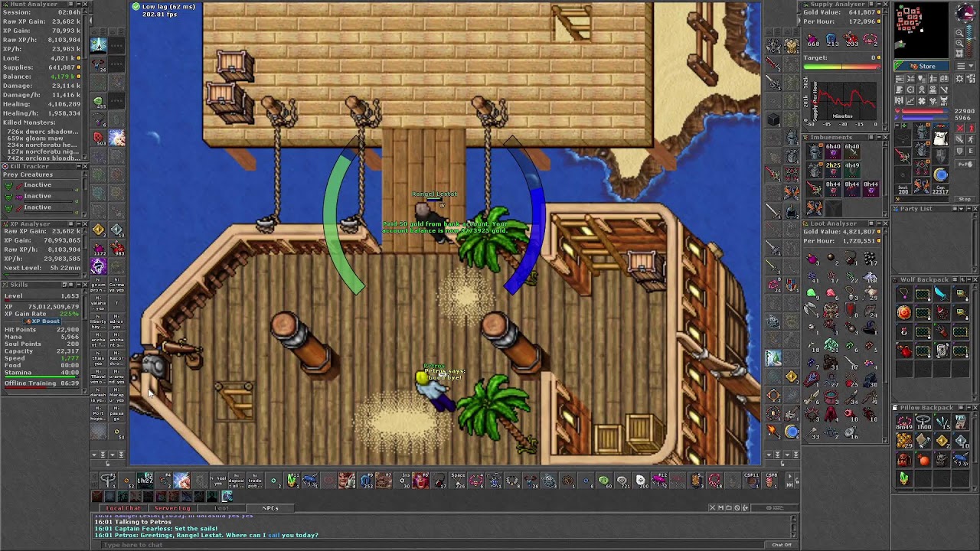
Task: Click red orb in Wolf Backpack
Action: [x=904, y=312]
